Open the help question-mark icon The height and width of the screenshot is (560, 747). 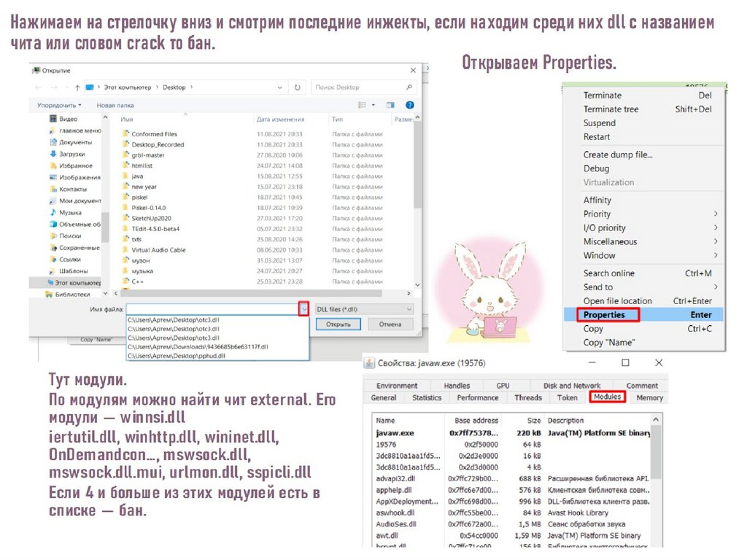point(410,105)
